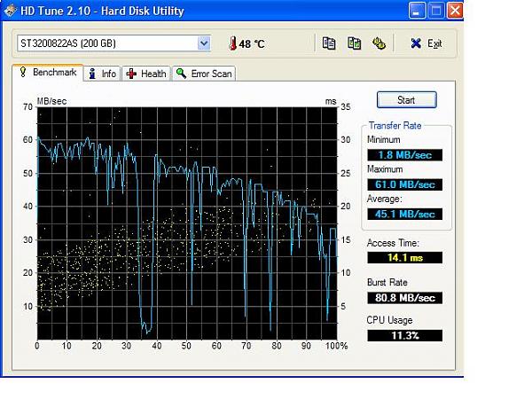Click the thermometer temperature icon
The width and height of the screenshot is (532, 399).
click(232, 43)
